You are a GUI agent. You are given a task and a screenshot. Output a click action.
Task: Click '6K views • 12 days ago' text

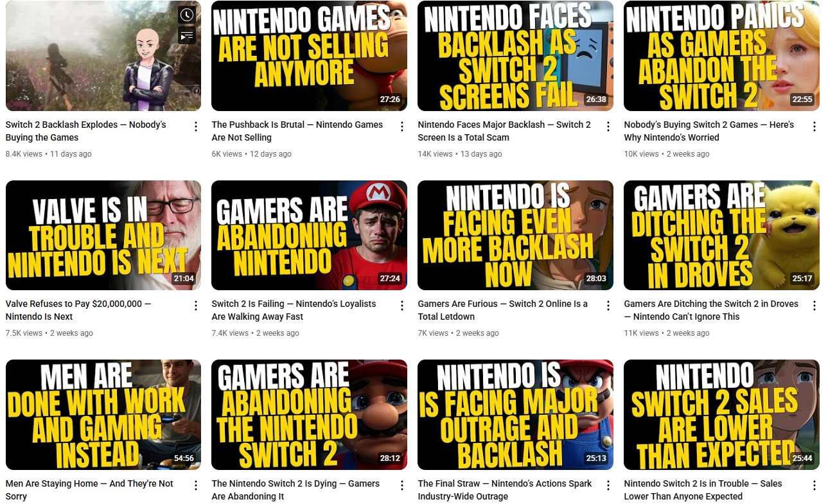click(x=252, y=154)
